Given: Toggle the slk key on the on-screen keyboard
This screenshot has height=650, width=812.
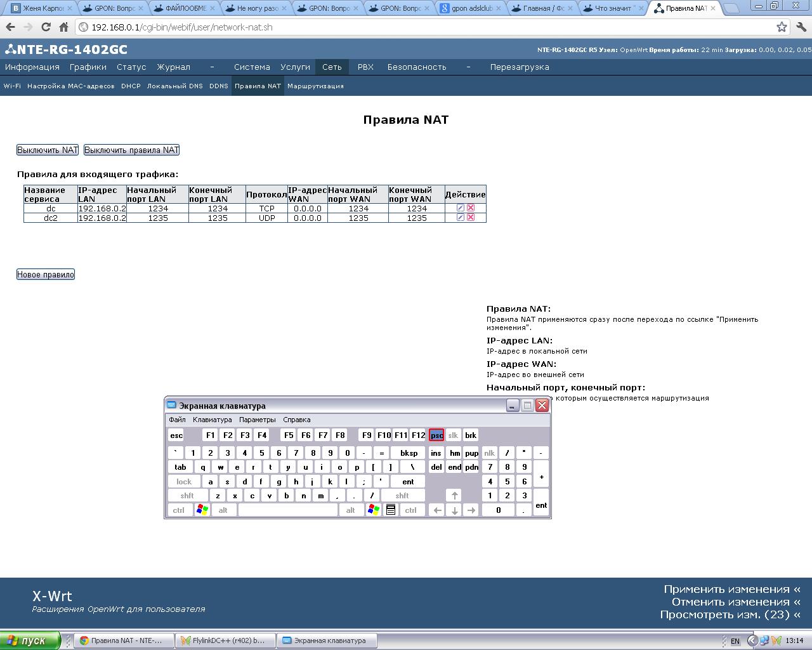Looking at the screenshot, I should [453, 435].
